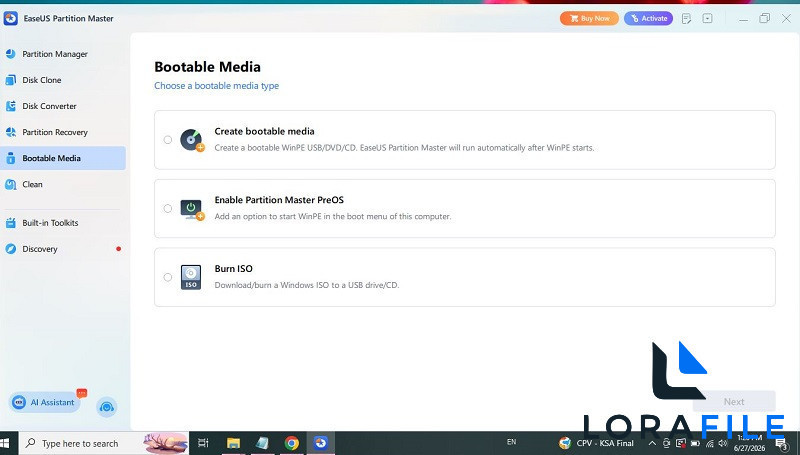Click the Activate button
This screenshot has width=800, height=455.
click(x=648, y=18)
